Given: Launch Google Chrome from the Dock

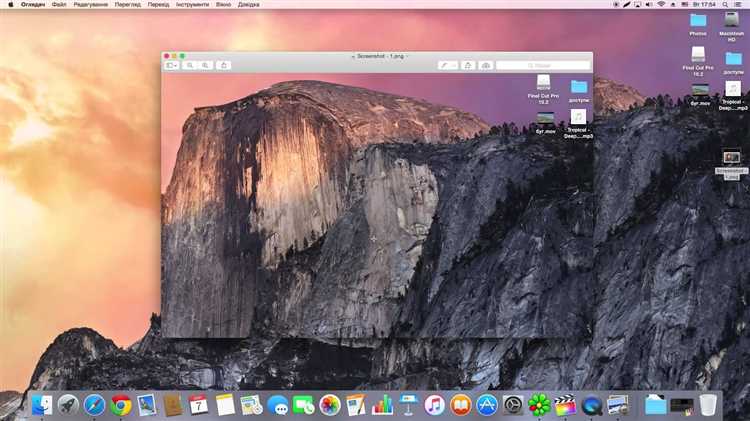Looking at the screenshot, I should pos(121,405).
